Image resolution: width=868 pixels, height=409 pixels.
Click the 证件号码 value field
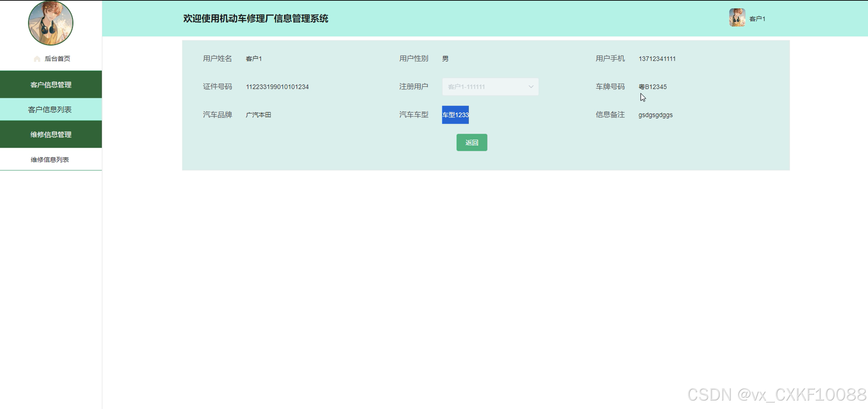(277, 87)
